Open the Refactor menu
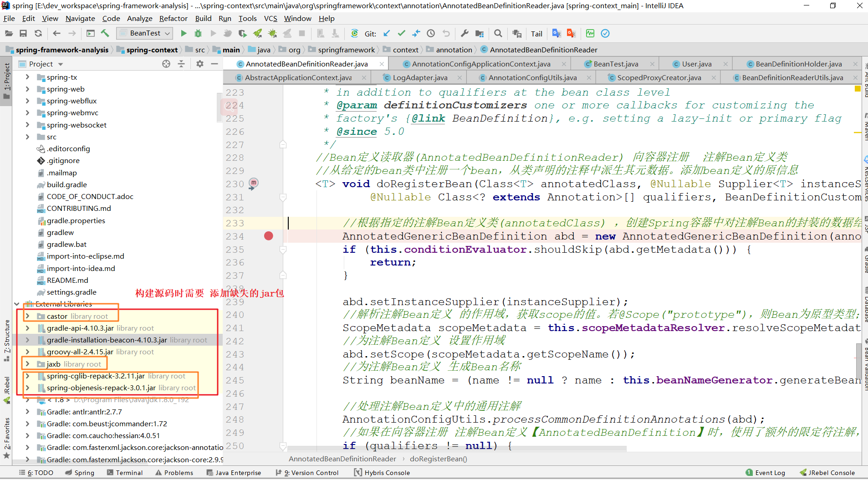This screenshot has width=868, height=480. tap(173, 18)
